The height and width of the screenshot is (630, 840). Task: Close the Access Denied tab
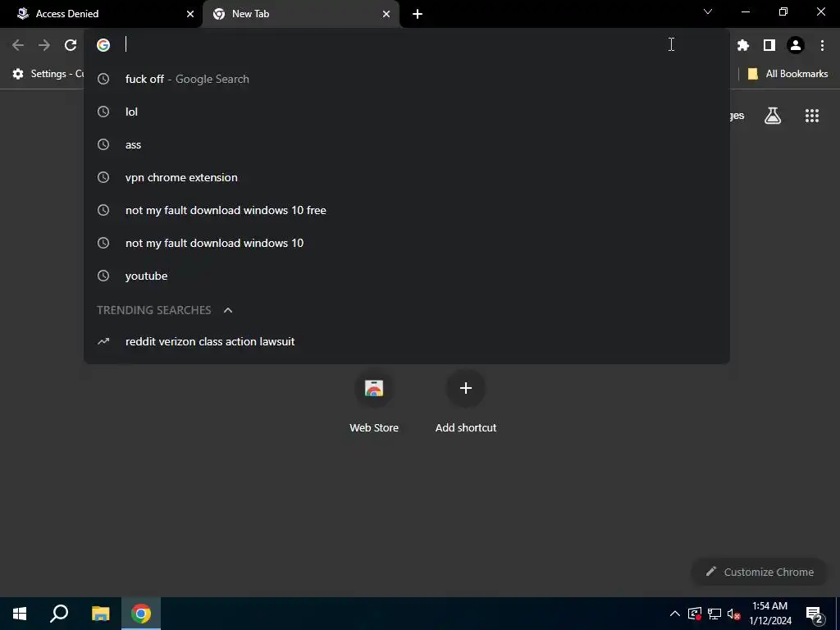(190, 14)
